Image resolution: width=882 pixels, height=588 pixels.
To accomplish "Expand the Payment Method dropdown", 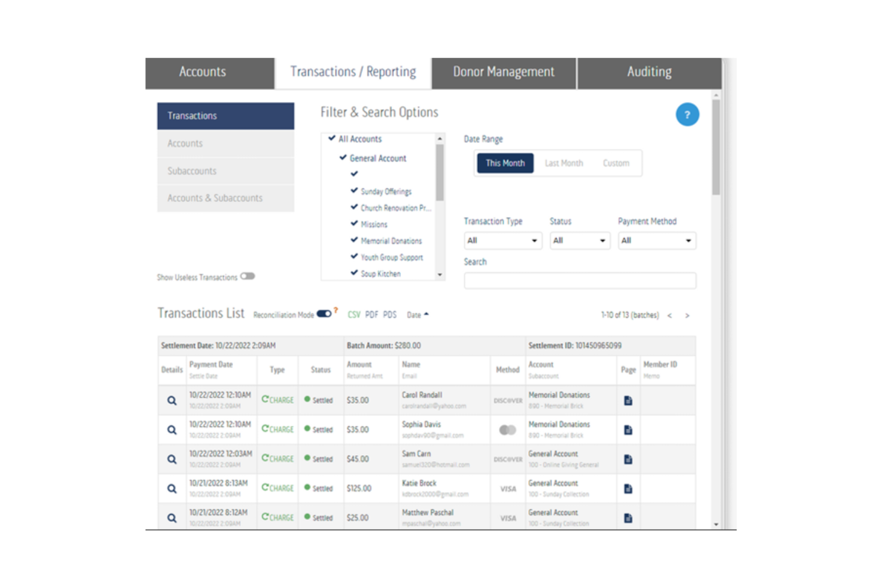I will (x=656, y=241).
